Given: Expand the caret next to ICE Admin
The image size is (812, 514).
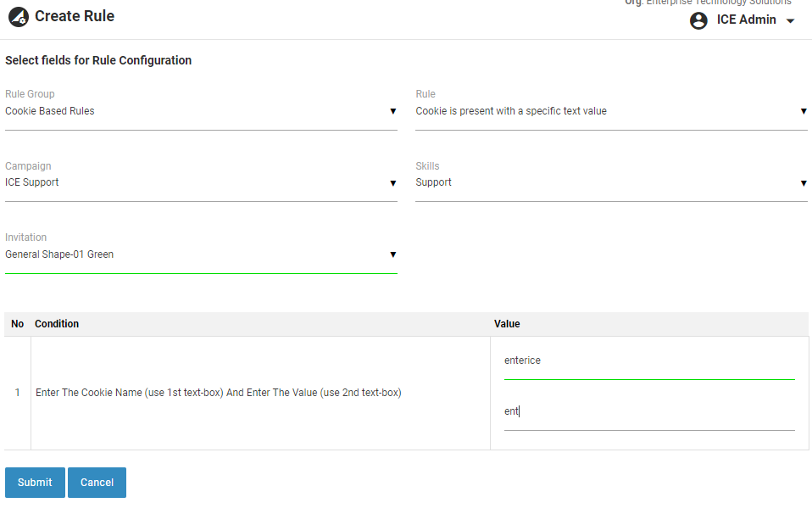Looking at the screenshot, I should [x=791, y=21].
